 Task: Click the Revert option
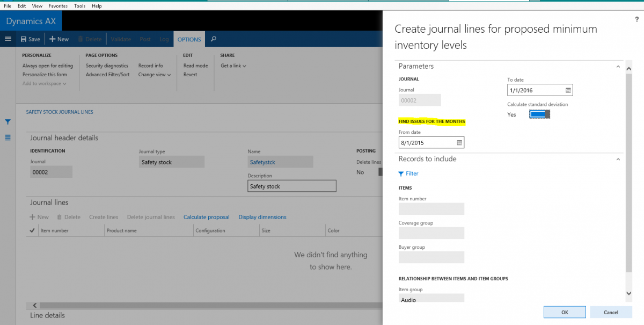190,75
